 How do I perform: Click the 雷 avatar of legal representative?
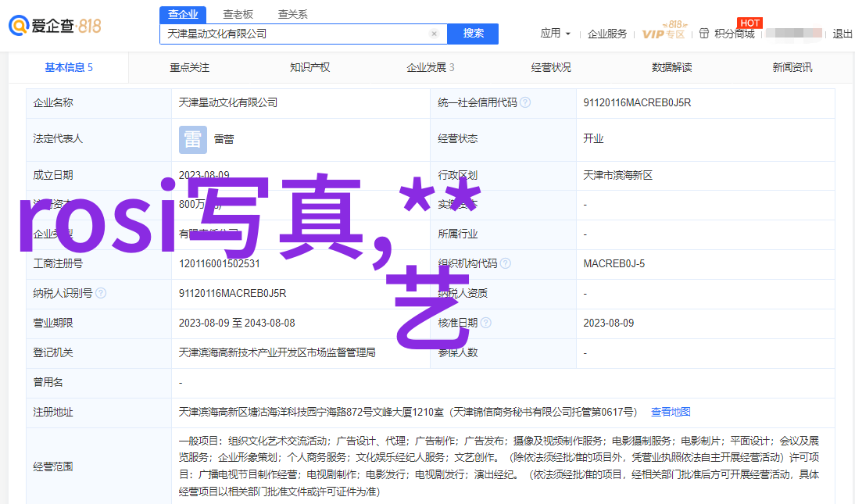click(193, 140)
